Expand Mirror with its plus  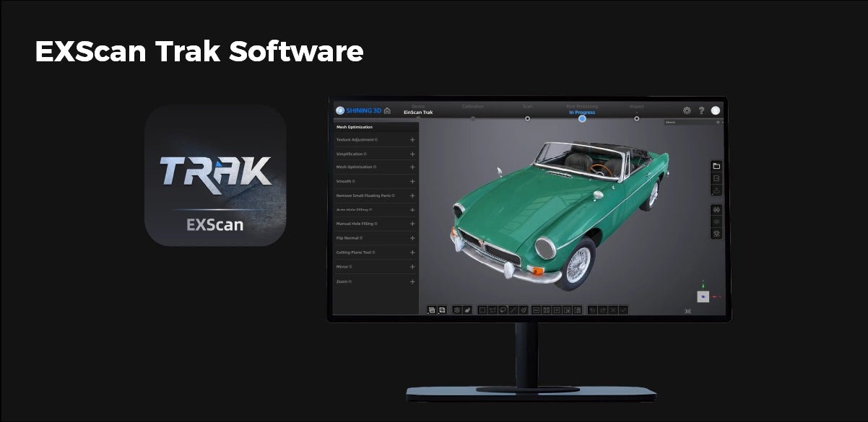[x=412, y=267]
